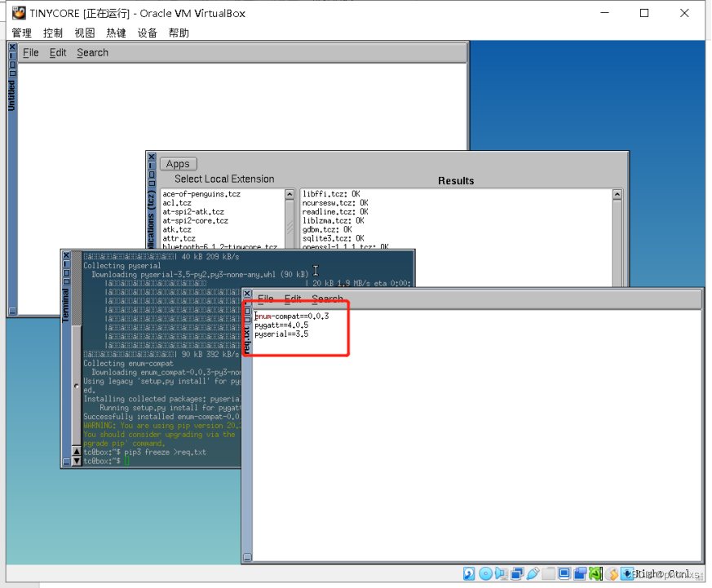
Task: Click the USB devices status icon
Action: pyautogui.click(x=532, y=573)
